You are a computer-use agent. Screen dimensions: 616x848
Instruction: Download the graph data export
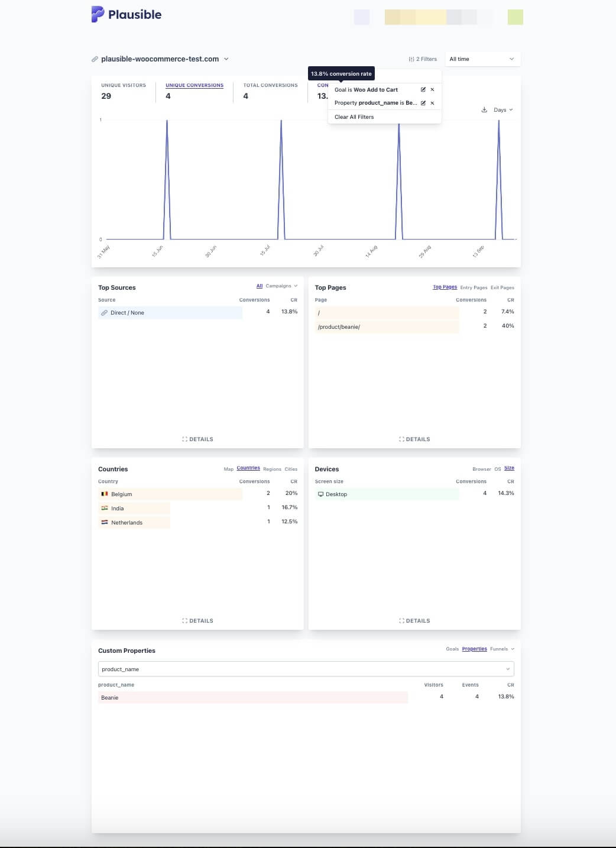point(484,110)
